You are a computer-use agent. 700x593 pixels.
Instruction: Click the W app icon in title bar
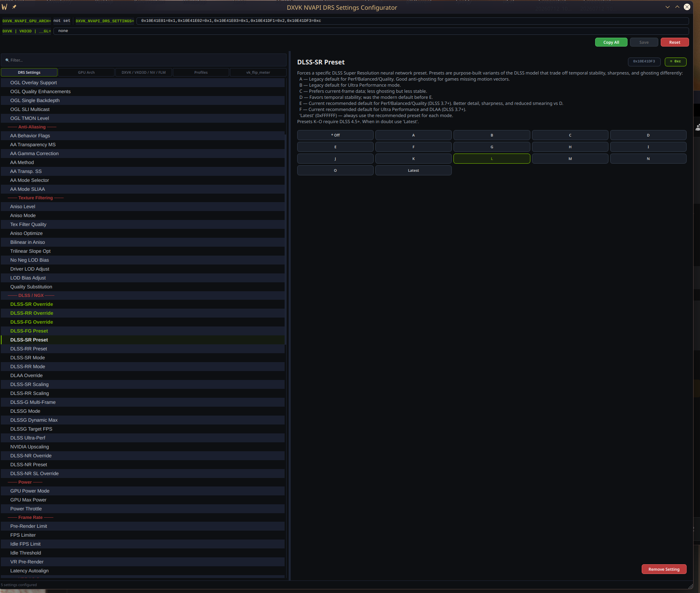[x=4, y=7]
